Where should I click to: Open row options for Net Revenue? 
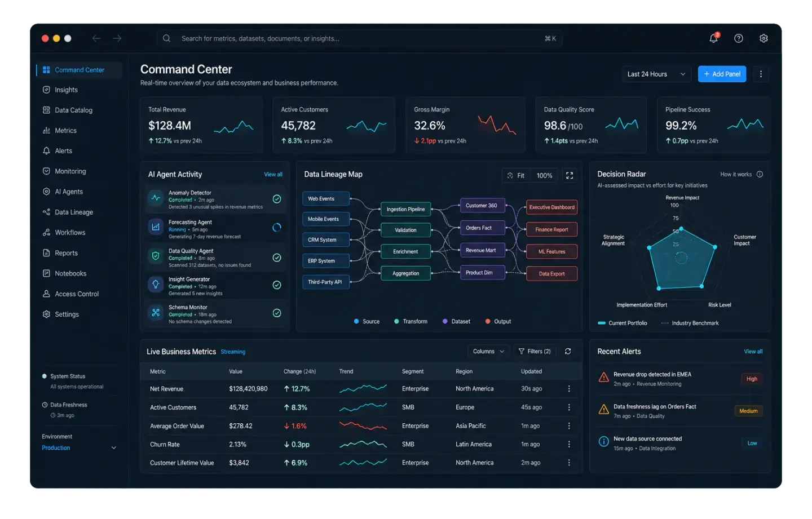(569, 389)
